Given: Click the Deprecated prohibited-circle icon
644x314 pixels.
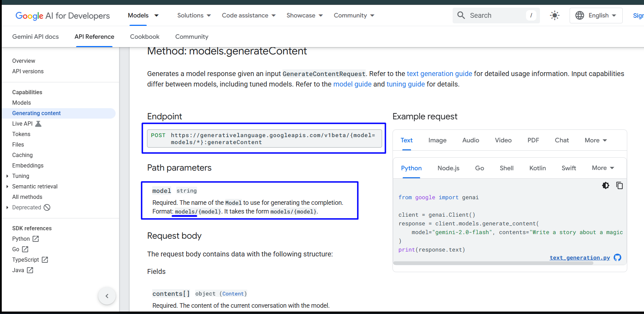Looking at the screenshot, I should [x=47, y=207].
